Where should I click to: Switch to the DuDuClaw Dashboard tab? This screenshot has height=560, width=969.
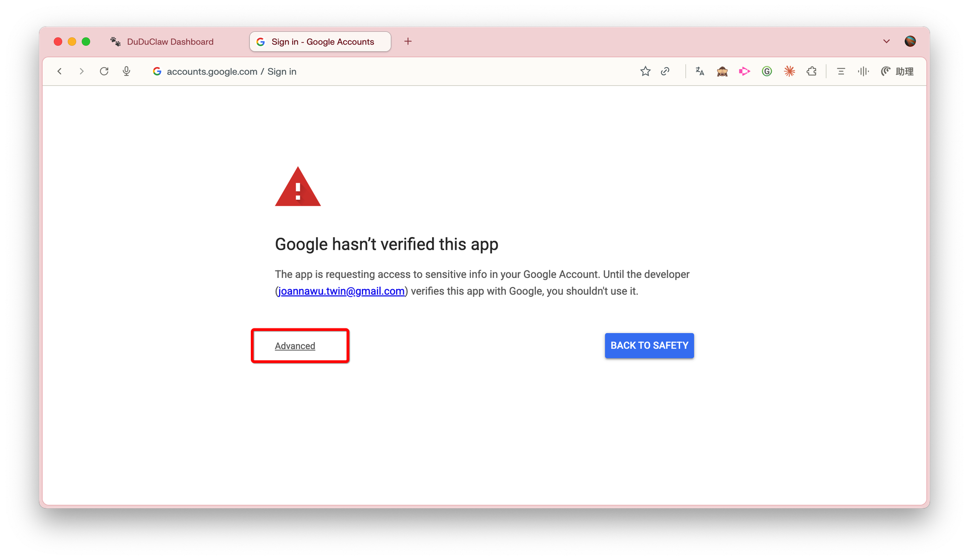pos(170,42)
